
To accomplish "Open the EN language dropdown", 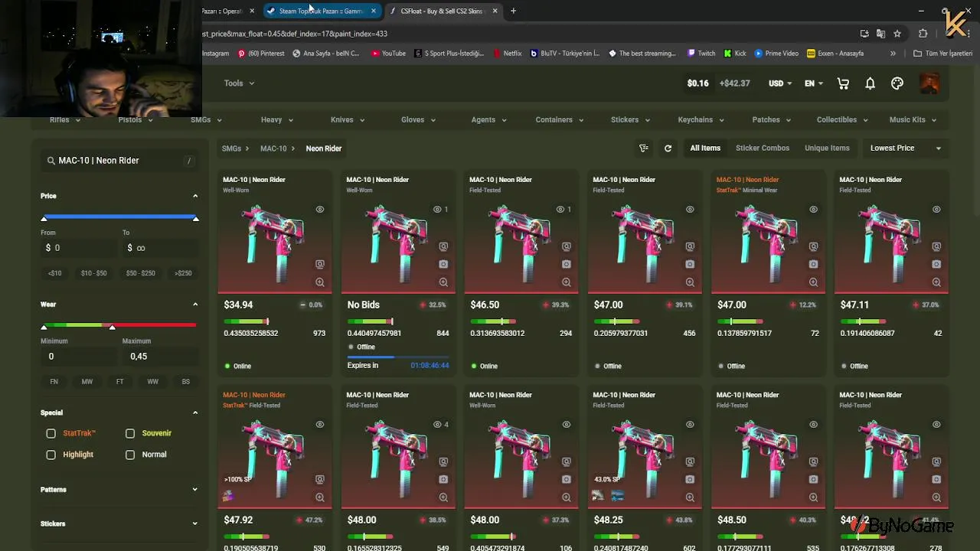I will coord(814,83).
